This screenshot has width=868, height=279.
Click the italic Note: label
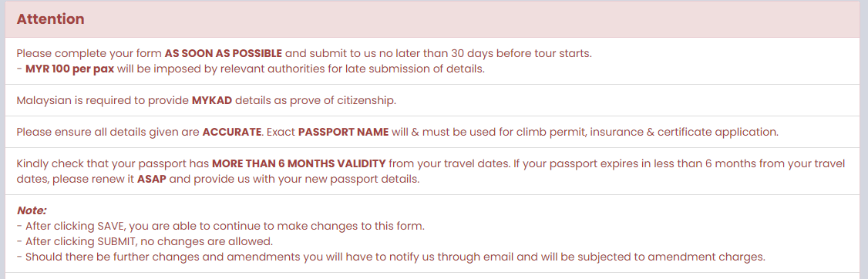[32, 210]
